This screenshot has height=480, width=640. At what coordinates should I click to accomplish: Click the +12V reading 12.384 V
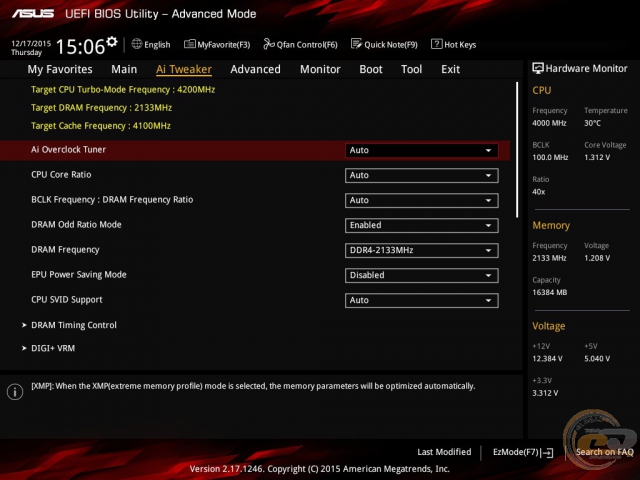pos(547,359)
